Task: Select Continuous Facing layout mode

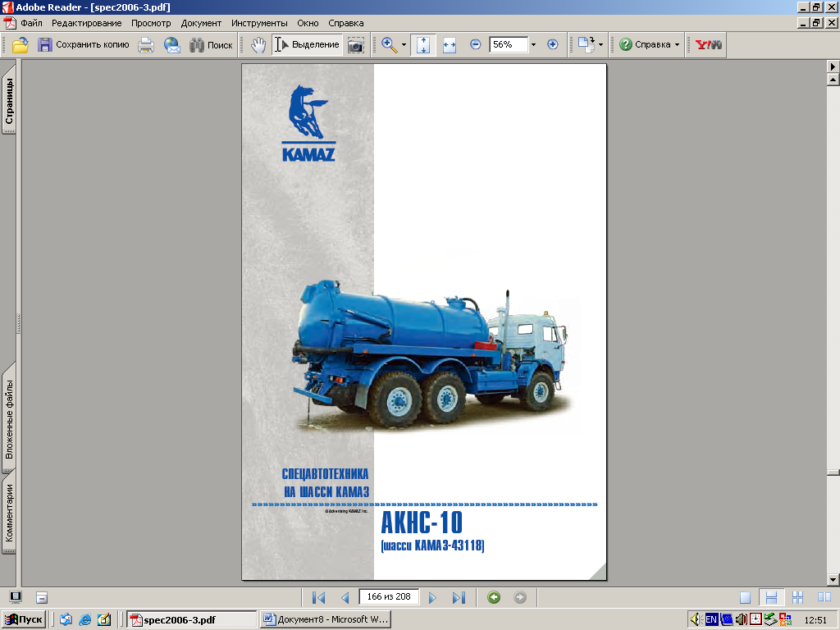Action: (x=797, y=597)
